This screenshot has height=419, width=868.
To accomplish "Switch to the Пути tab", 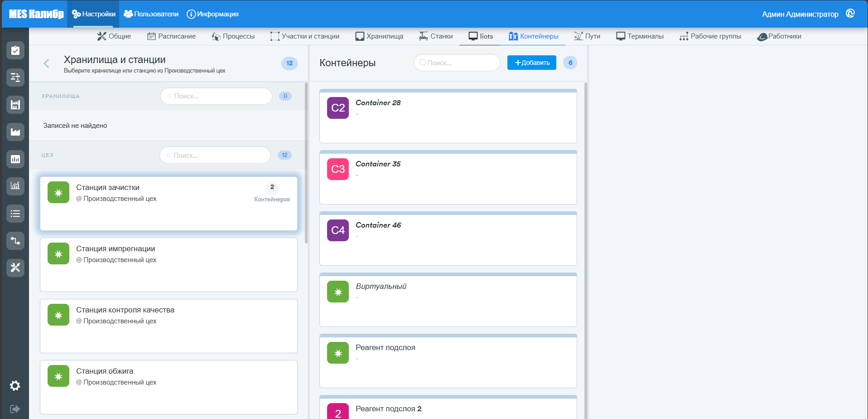I will pyautogui.click(x=587, y=36).
